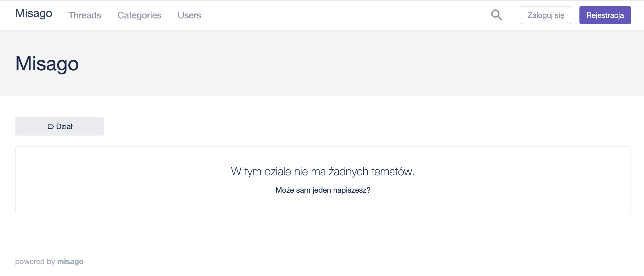The image size is (644, 276).
Task: Click the word 'tematów' in empty message
Action: click(393, 172)
